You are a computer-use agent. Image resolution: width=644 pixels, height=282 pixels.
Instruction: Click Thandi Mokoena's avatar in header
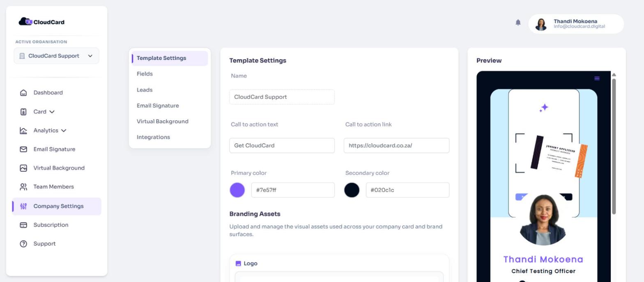(x=541, y=24)
